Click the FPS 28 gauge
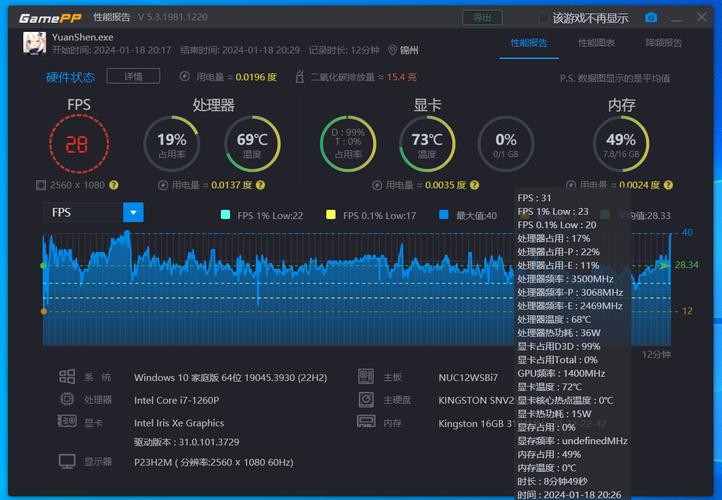 [79, 144]
